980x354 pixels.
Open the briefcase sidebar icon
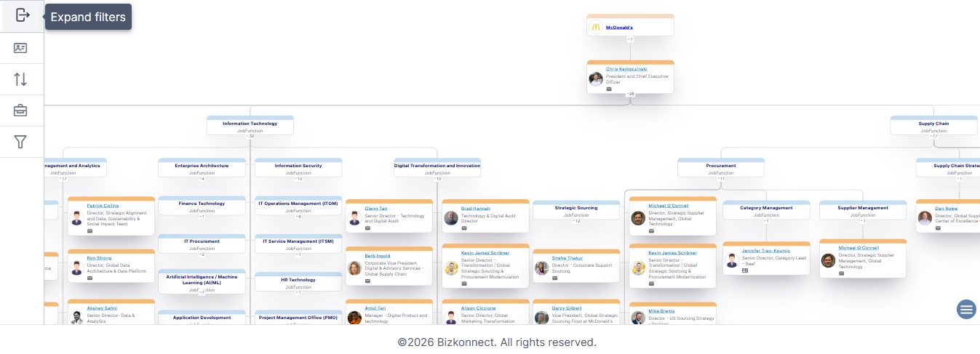(20, 110)
